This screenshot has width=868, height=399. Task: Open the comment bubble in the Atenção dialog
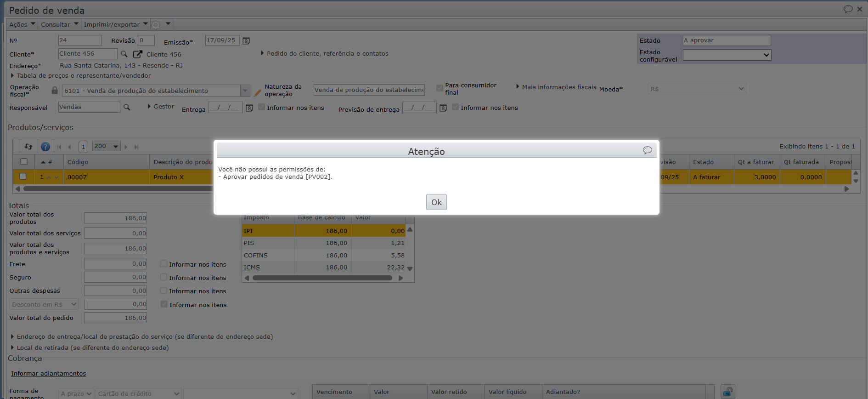point(648,150)
